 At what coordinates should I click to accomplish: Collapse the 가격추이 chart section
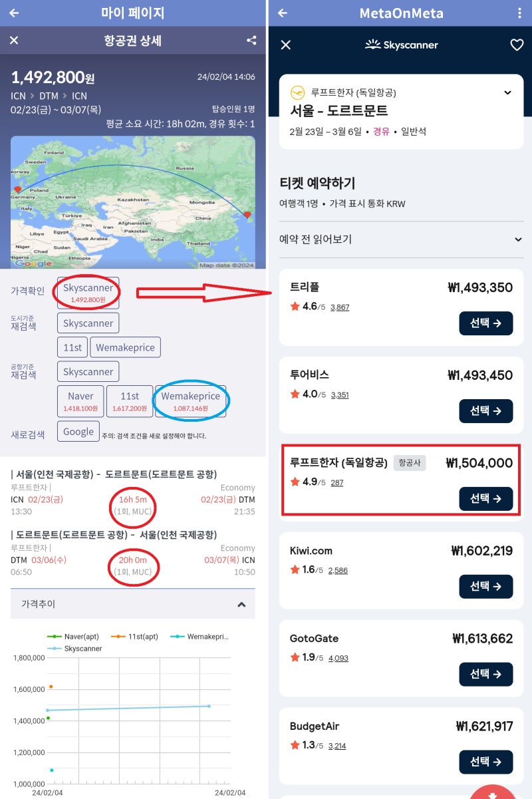coord(241,604)
